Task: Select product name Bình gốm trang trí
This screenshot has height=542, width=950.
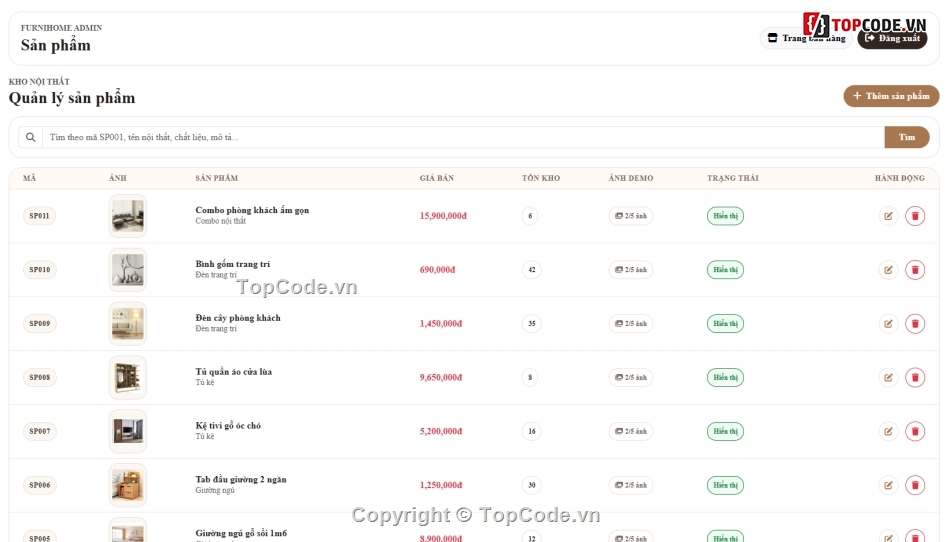Action: (233, 264)
